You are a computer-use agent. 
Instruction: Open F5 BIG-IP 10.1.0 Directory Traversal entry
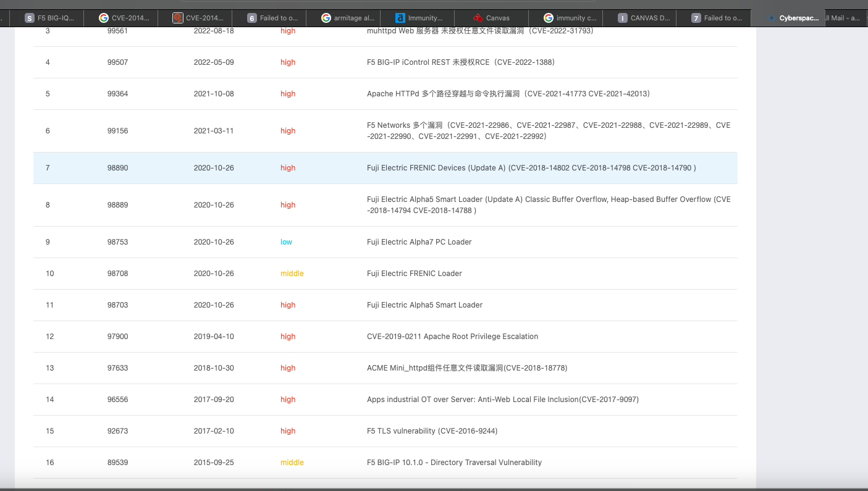[454, 463]
